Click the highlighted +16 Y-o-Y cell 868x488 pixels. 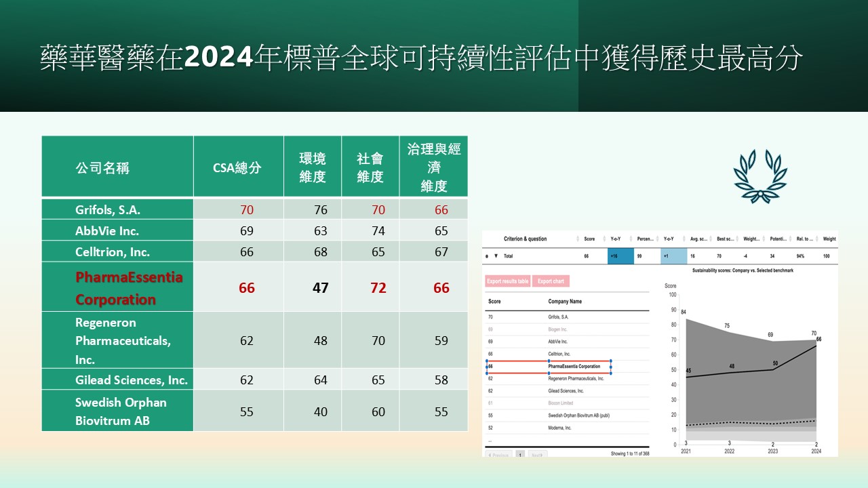click(620, 256)
